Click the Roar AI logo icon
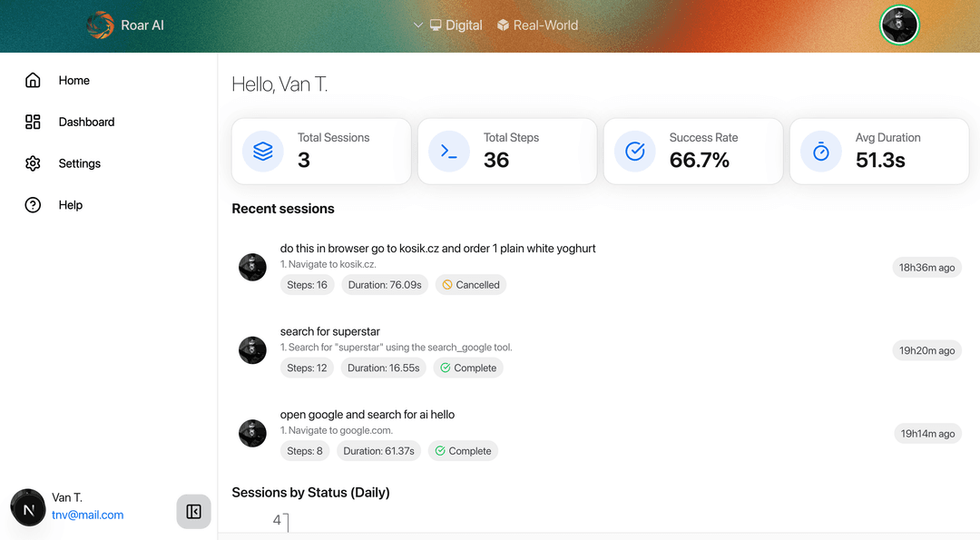980x540 pixels. click(x=100, y=25)
